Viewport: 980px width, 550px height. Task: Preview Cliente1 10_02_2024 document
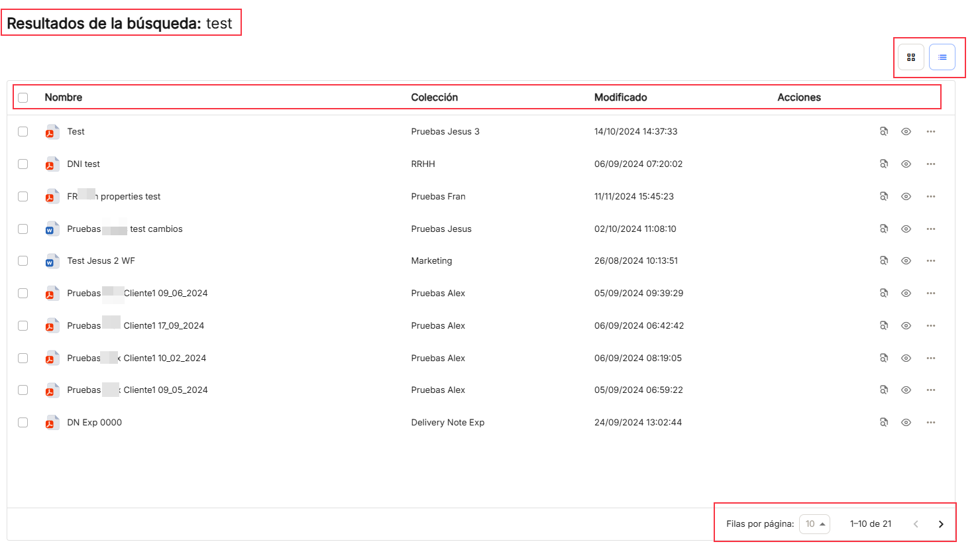click(x=906, y=358)
